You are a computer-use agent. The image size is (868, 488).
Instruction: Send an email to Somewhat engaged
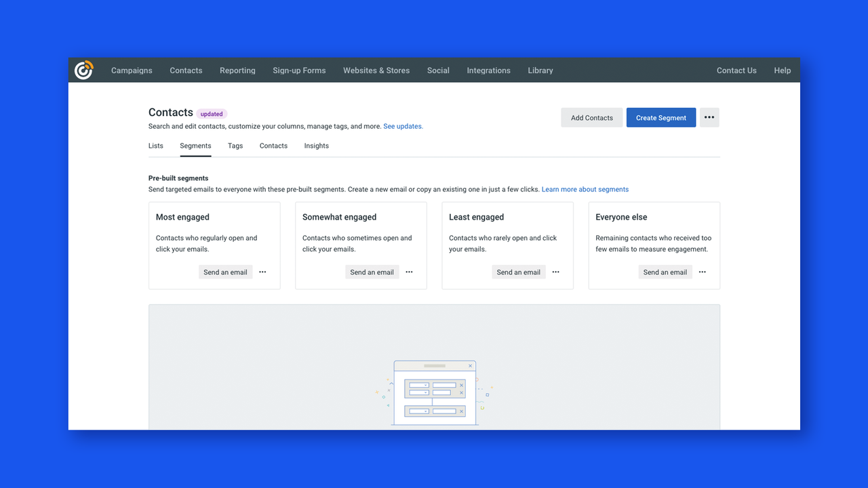pos(372,272)
